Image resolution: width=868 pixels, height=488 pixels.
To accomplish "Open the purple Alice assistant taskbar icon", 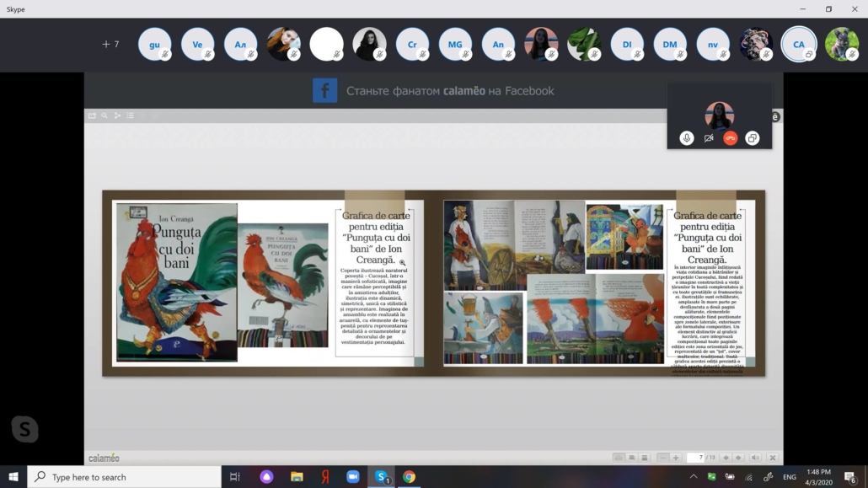I will pyautogui.click(x=267, y=477).
